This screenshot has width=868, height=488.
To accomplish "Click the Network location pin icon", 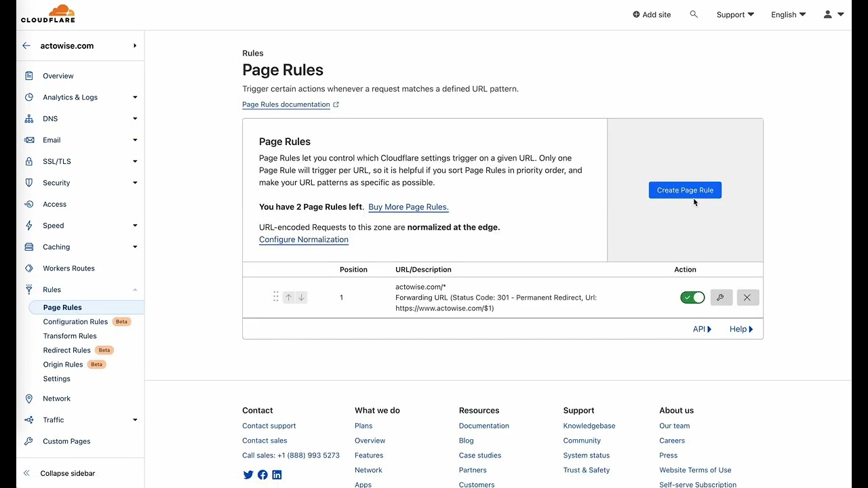I will point(28,399).
